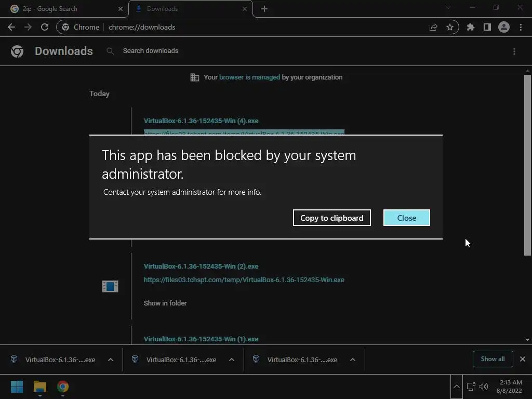The height and width of the screenshot is (399, 532).
Task: Open VirtualBox-6.1.36-152435-Win (4).exe link
Action: click(201, 121)
